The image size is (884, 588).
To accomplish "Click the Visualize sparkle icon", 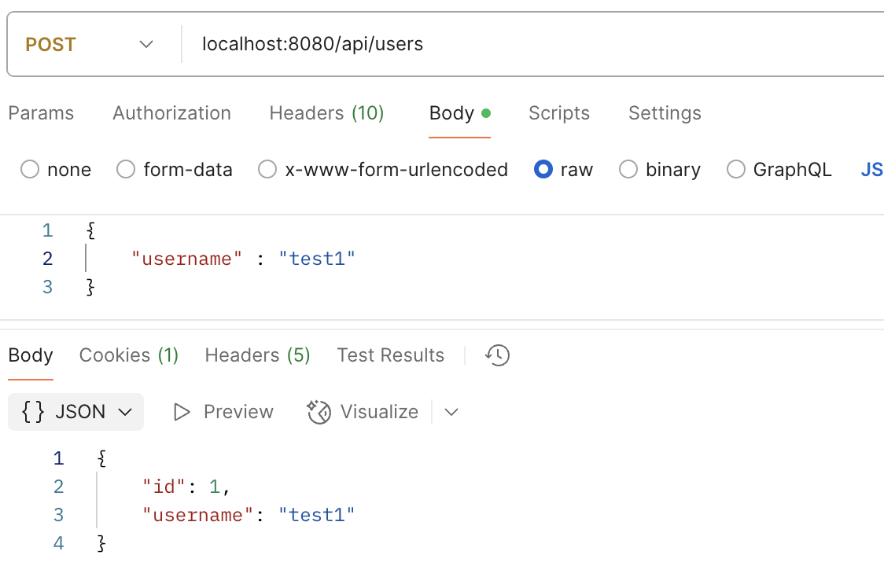I will pos(319,412).
